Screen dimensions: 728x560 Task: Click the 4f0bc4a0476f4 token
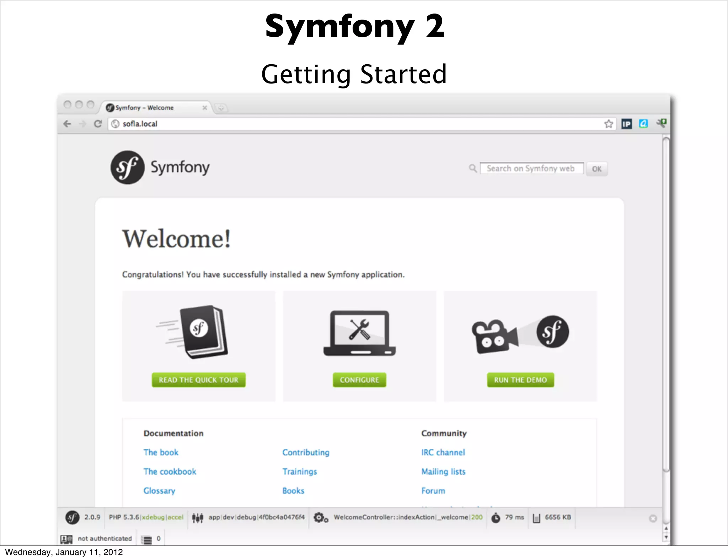coord(282,517)
